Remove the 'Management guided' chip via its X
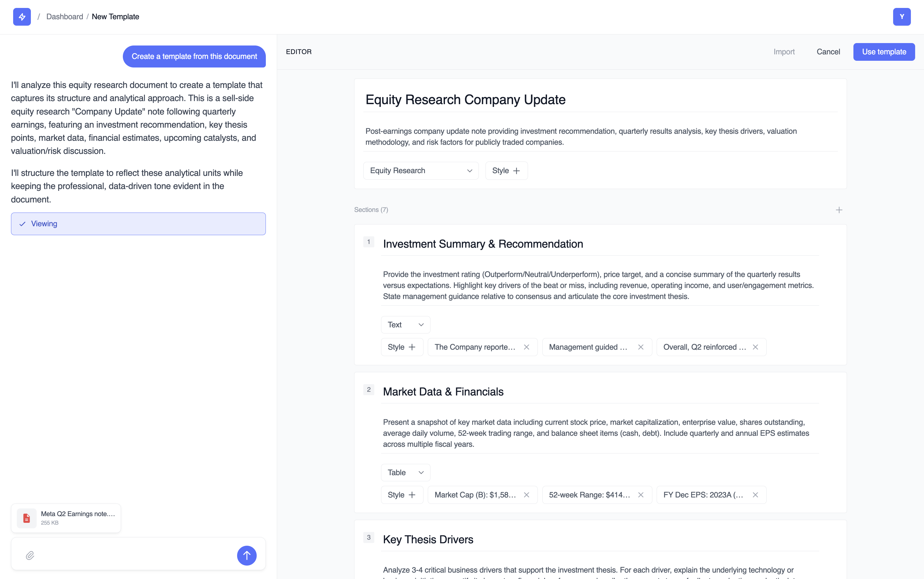The height and width of the screenshot is (579, 924). [x=640, y=347]
